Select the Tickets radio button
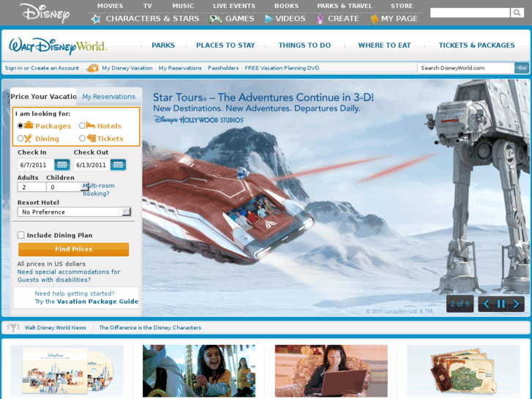This screenshot has width=532, height=399. 82,138
